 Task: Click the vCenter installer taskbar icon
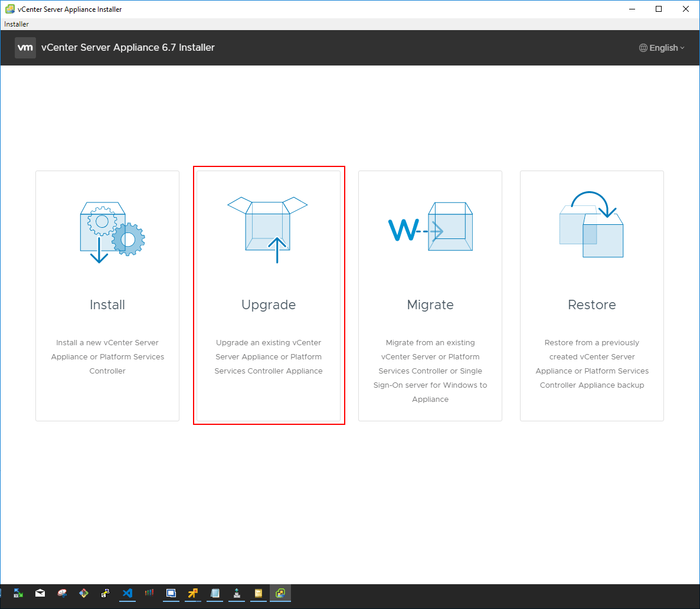(x=280, y=593)
